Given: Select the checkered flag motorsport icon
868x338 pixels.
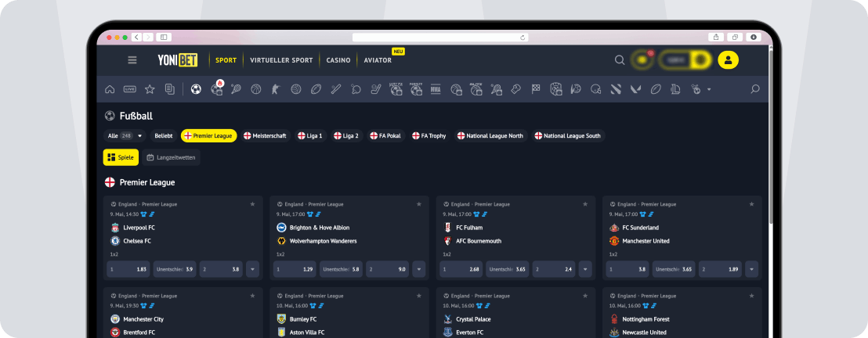Looking at the screenshot, I should [535, 89].
